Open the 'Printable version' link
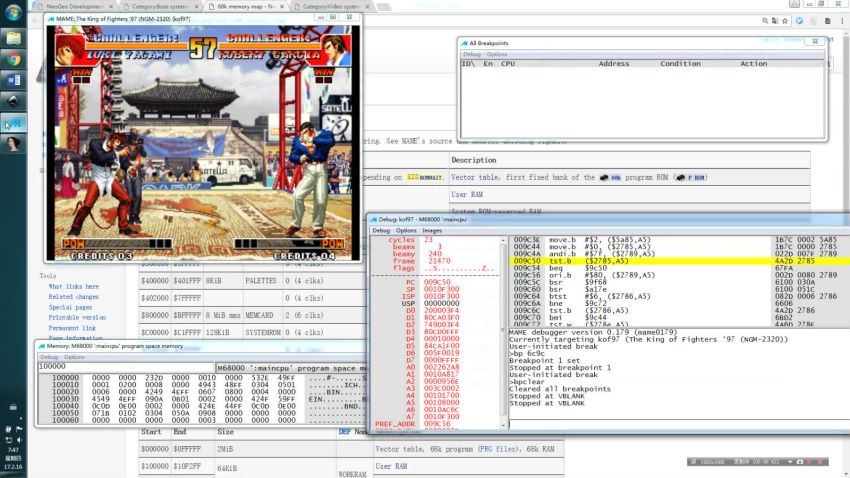850x478 pixels. pyautogui.click(x=76, y=317)
